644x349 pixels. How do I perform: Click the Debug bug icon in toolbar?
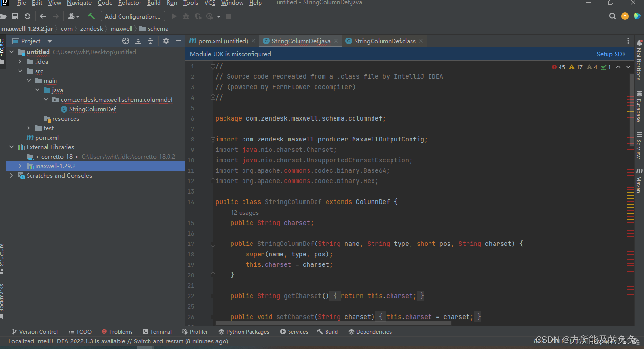point(186,16)
